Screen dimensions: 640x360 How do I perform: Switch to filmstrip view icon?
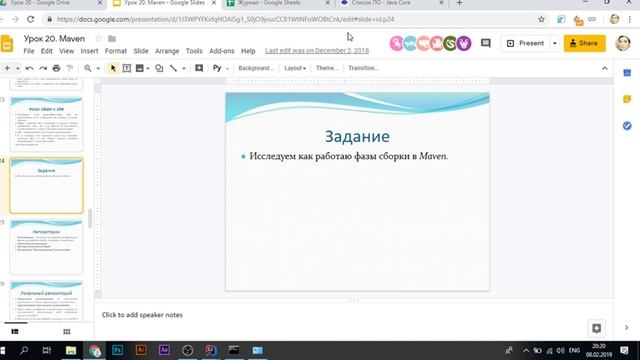[x=15, y=331]
